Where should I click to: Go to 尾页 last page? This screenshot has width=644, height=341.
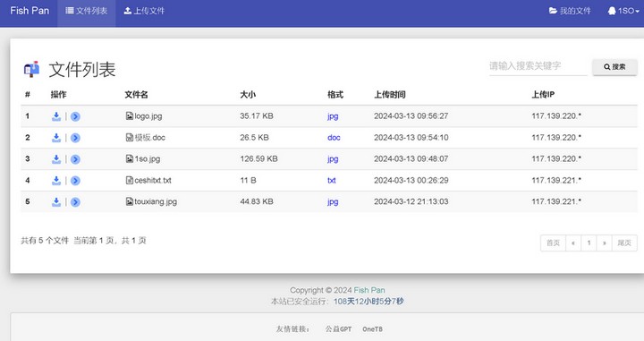point(624,243)
